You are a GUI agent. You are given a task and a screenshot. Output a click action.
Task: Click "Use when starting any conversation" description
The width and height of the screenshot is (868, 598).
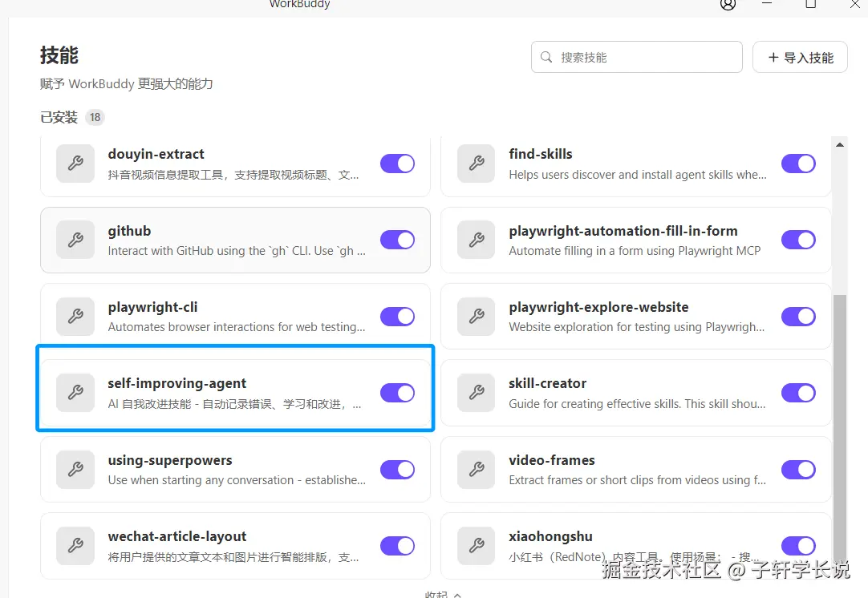(237, 480)
